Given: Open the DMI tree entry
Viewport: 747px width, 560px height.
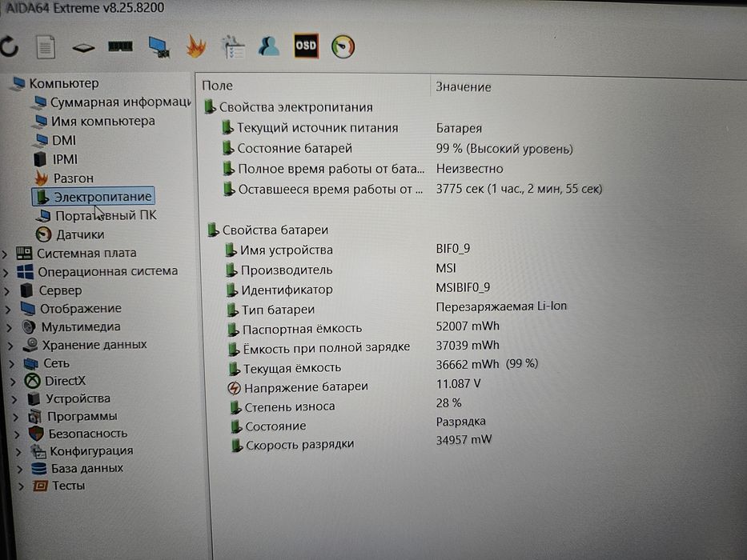Looking at the screenshot, I should click(x=64, y=141).
